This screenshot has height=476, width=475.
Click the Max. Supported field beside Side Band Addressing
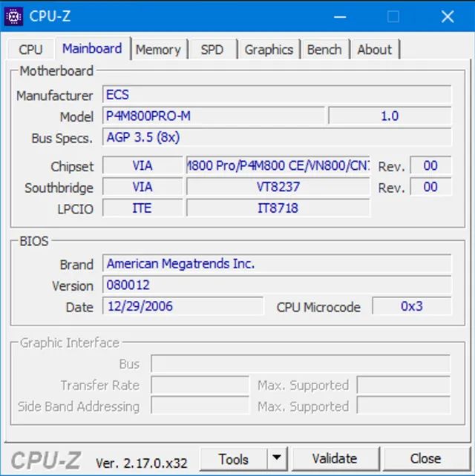pos(404,406)
